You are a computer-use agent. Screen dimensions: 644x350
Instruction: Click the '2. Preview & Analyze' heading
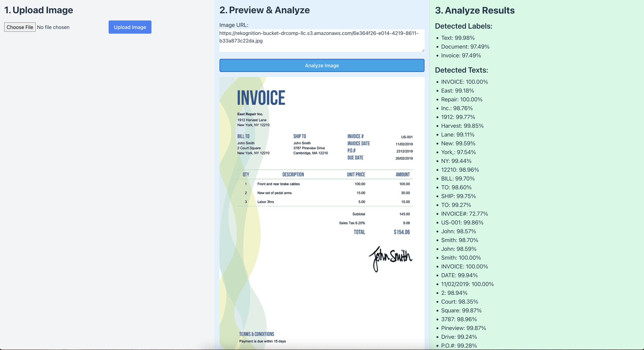click(265, 10)
